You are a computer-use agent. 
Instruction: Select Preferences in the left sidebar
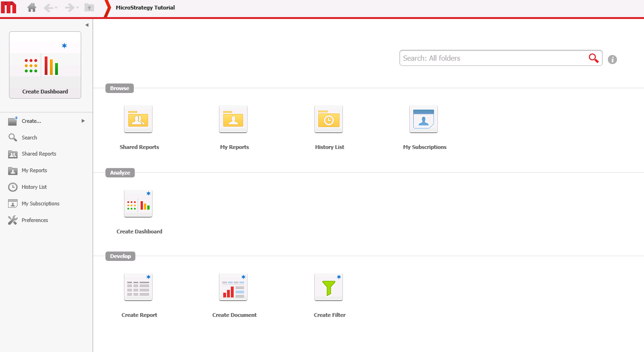click(x=35, y=220)
